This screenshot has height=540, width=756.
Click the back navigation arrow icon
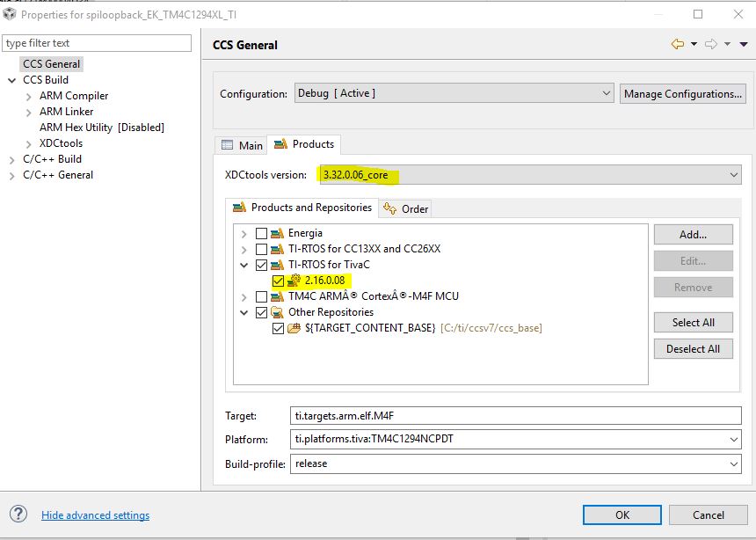click(x=677, y=45)
